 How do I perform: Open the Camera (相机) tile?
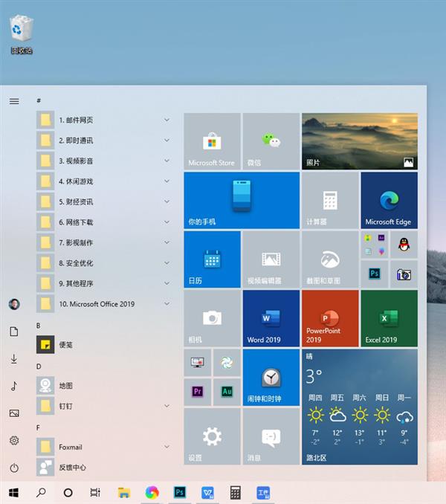point(212,318)
